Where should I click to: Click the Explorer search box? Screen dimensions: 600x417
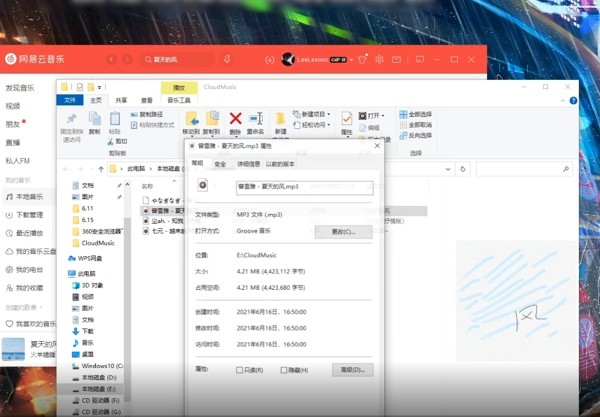(524, 169)
